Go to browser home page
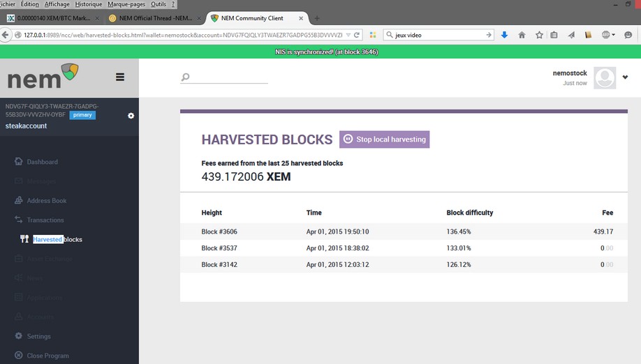The width and height of the screenshot is (641, 364). [x=522, y=35]
